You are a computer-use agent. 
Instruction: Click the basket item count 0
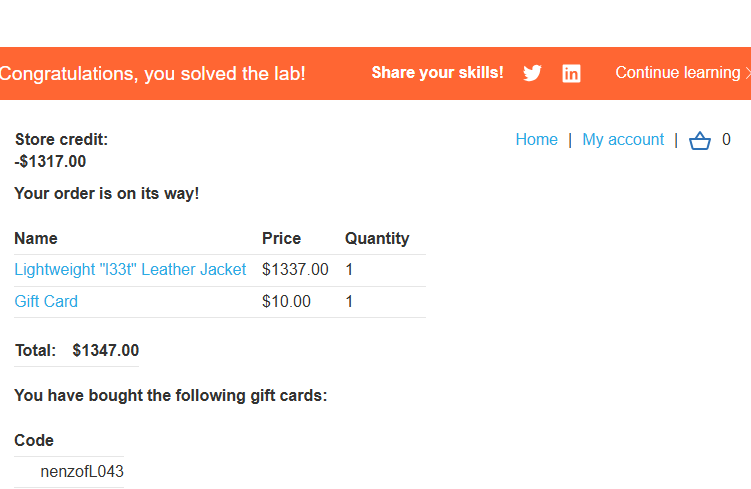point(726,140)
